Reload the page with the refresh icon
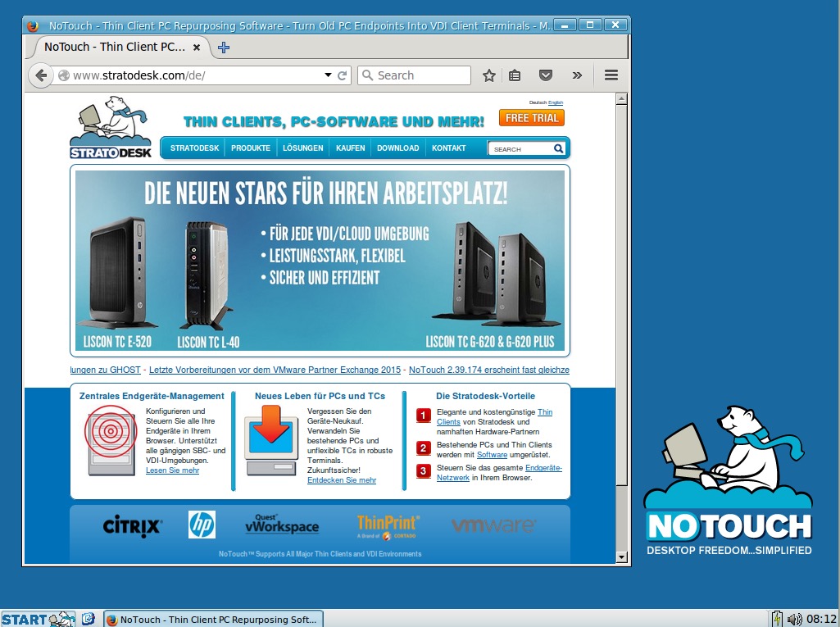Viewport: 840px width, 627px height. (343, 75)
